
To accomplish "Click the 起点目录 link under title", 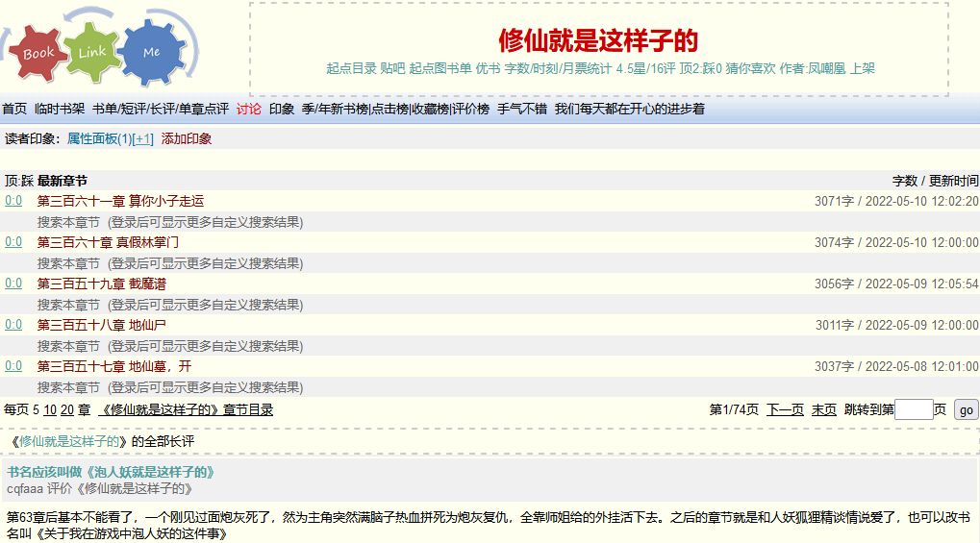I will click(x=351, y=69).
